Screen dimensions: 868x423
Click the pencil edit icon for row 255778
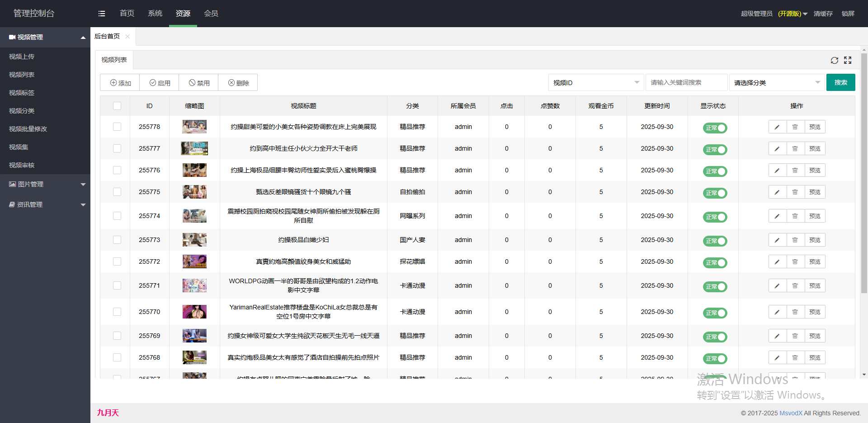777,127
